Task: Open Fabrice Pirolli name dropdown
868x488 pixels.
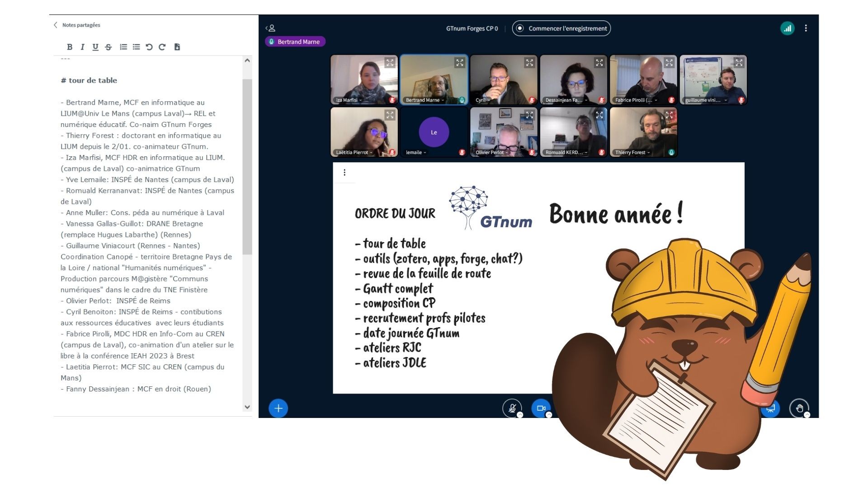Action: 636,100
